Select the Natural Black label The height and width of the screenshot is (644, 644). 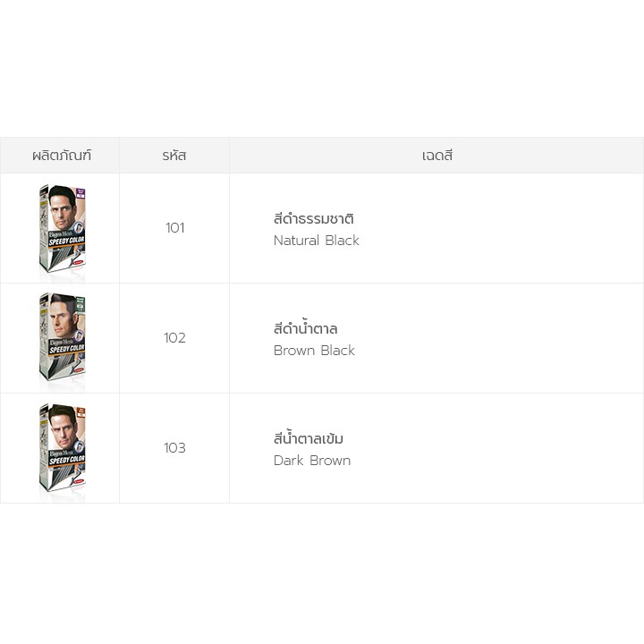[317, 241]
